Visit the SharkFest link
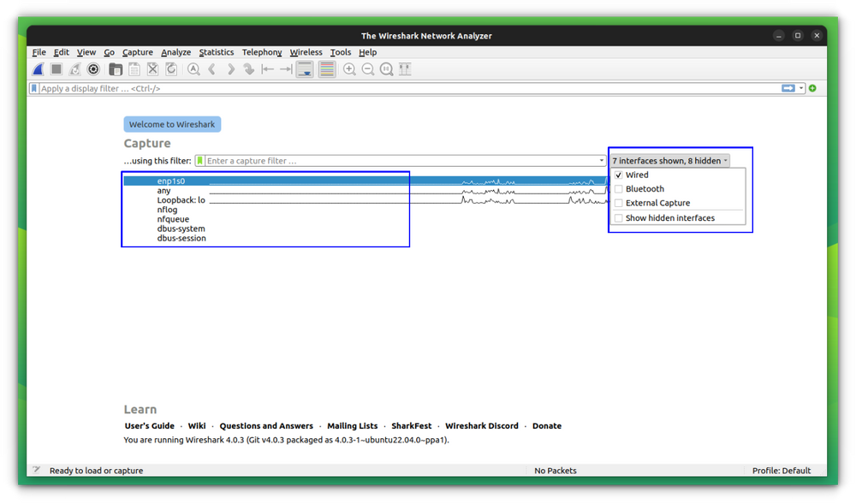The height and width of the screenshot is (504, 856). 411,425
